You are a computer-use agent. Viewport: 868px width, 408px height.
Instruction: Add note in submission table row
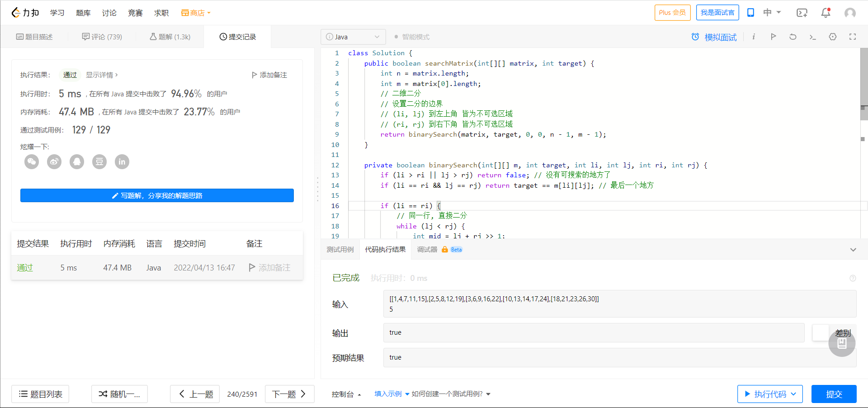tap(269, 268)
